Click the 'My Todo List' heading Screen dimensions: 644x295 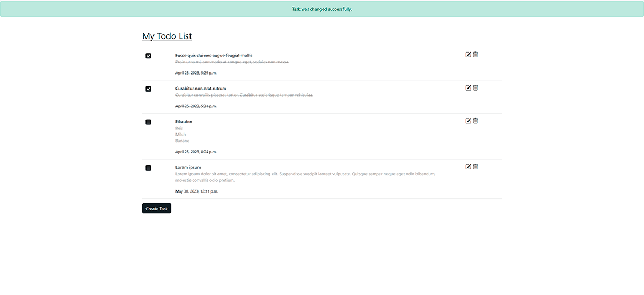point(167,36)
